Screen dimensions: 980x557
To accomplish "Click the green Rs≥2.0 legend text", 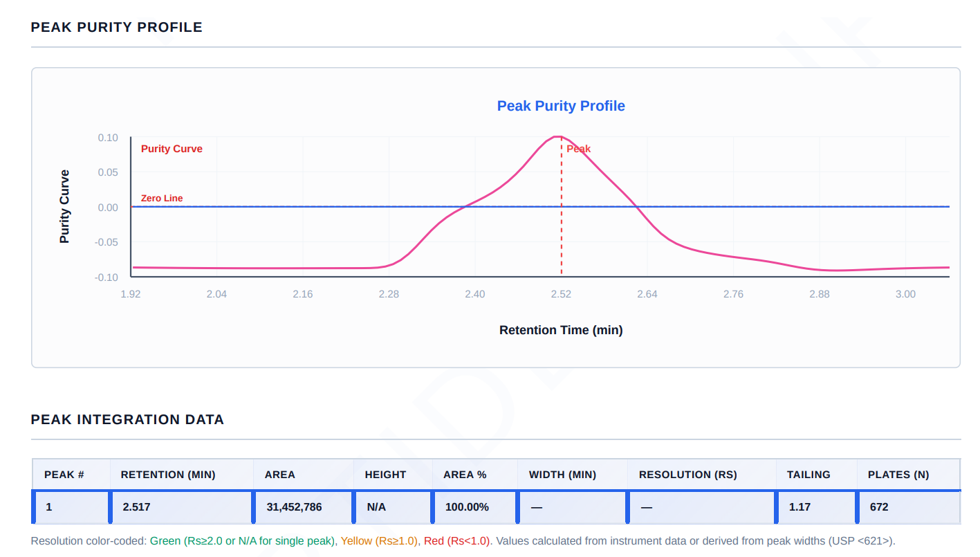I will pos(243,541).
